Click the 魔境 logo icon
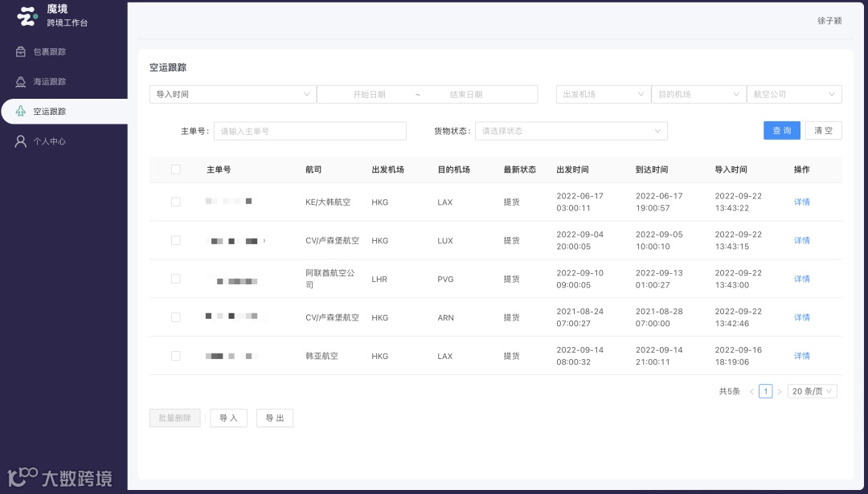The height and width of the screenshot is (494, 868). pos(27,16)
